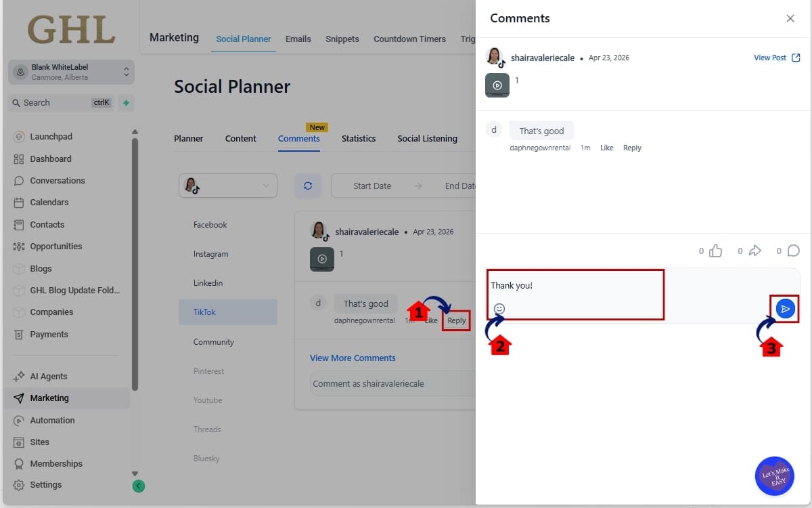Open the Countdown Timers tab

(410, 39)
